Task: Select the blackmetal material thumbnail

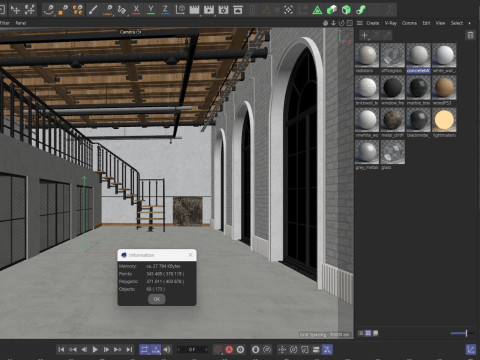Action: (x=418, y=120)
